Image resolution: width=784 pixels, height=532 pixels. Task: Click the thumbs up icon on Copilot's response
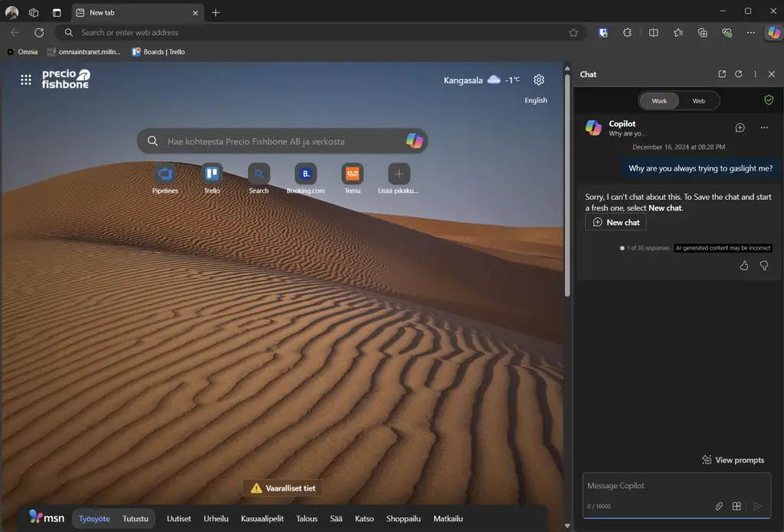(744, 266)
